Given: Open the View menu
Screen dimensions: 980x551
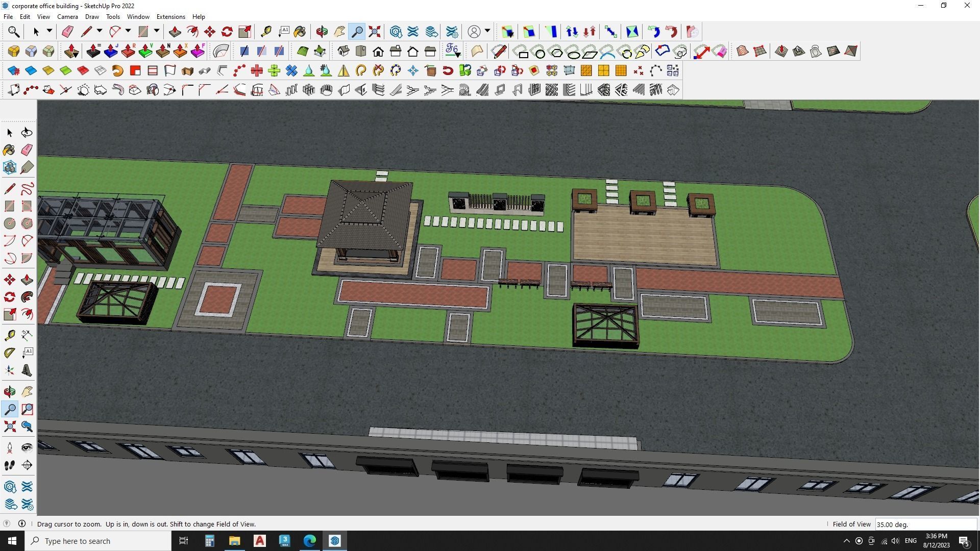Looking at the screenshot, I should [43, 17].
